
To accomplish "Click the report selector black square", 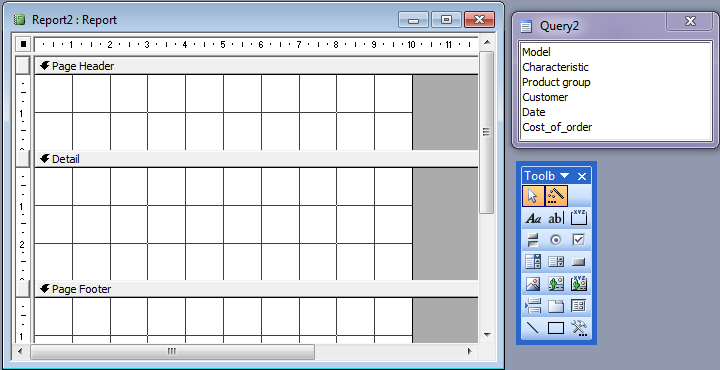I will (23, 45).
